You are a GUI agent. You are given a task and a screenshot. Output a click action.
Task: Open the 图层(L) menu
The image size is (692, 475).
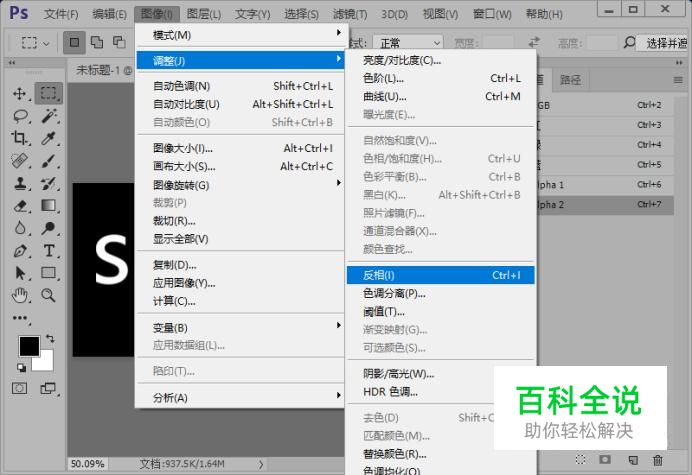point(203,14)
